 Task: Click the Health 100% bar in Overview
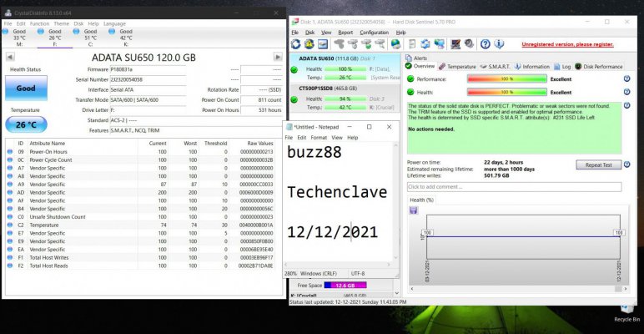pos(507,92)
